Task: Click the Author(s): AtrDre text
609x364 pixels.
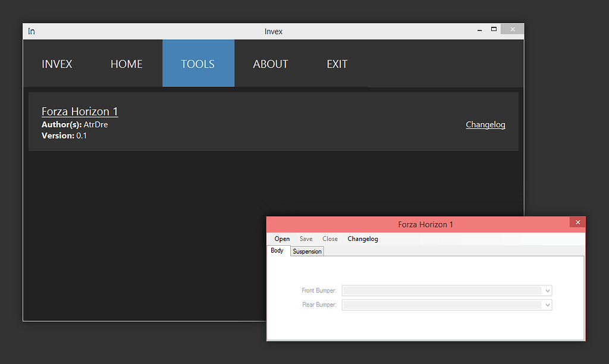Action: [74, 125]
